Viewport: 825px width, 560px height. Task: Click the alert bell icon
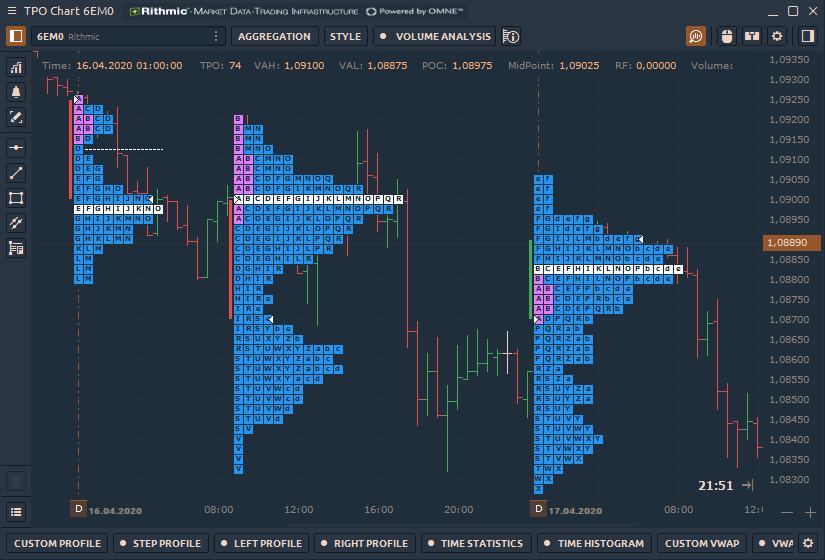16,92
